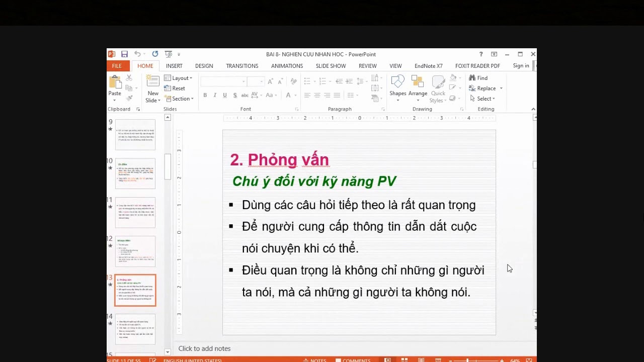This screenshot has height=362, width=644.
Task: Toggle text shadow
Action: (x=235, y=95)
